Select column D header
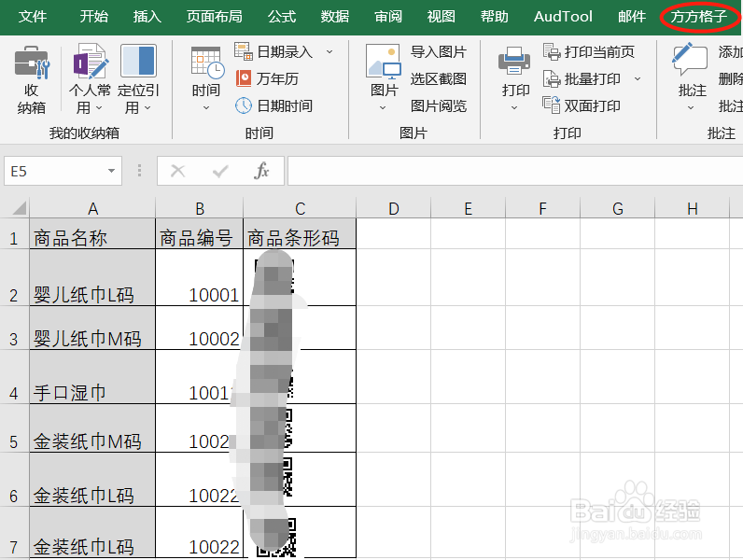Screen dimensions: 743x560 click(393, 208)
